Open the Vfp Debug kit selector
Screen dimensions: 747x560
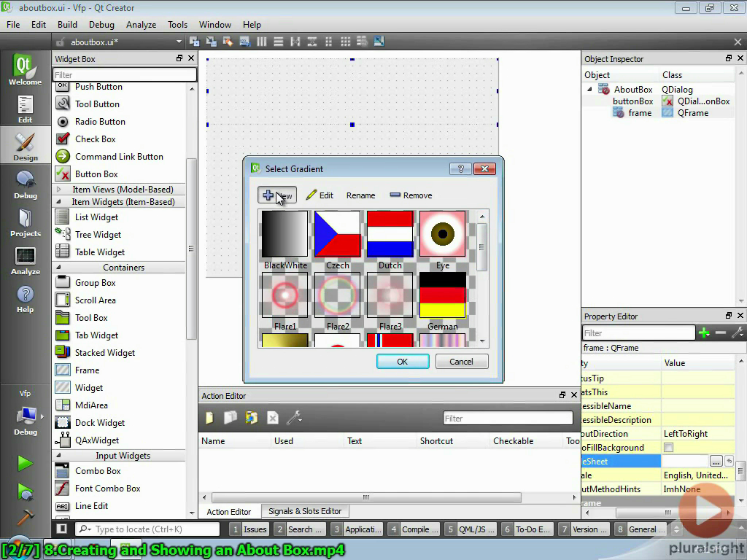click(26, 413)
